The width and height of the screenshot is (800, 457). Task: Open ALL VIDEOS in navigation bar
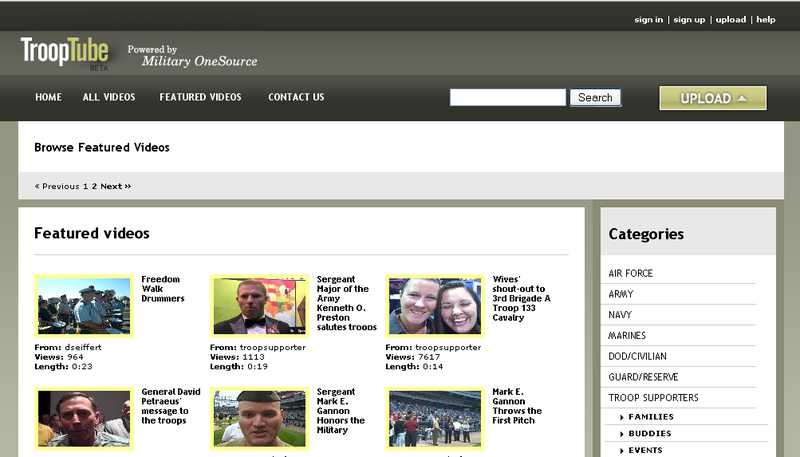[x=109, y=97]
